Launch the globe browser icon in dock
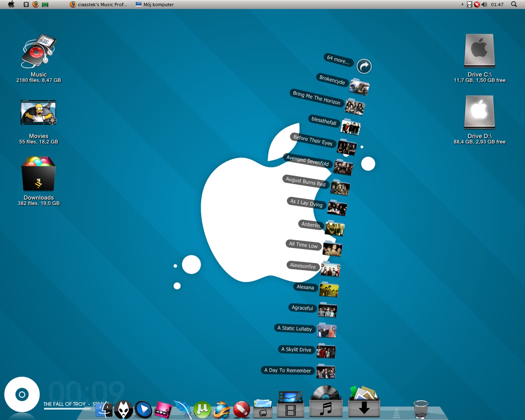 click(222, 409)
